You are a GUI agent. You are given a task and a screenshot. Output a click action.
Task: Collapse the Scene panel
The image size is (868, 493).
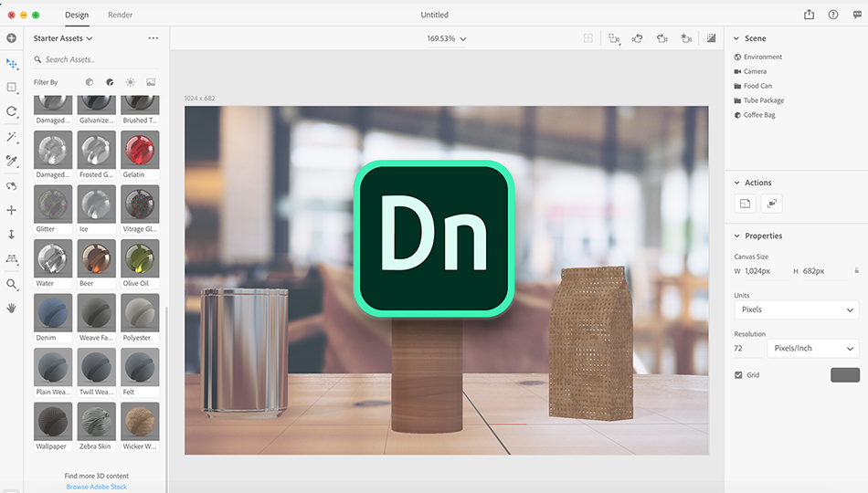click(x=736, y=38)
